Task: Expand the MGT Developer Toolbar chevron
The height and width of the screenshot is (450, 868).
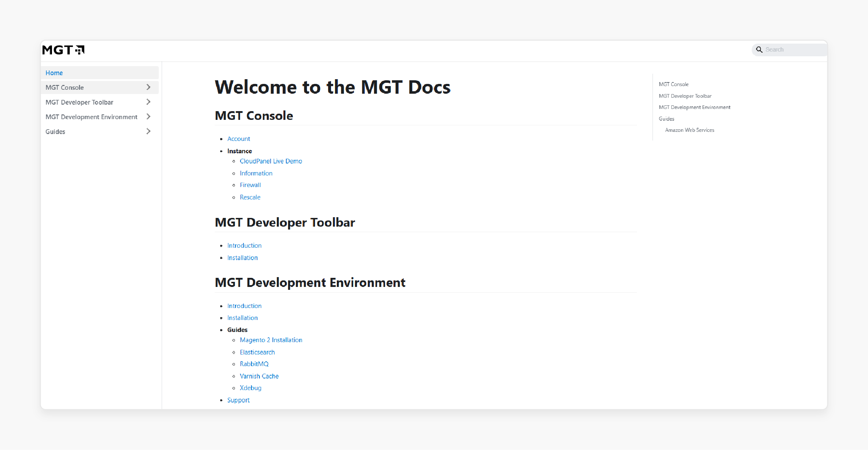Action: tap(148, 102)
